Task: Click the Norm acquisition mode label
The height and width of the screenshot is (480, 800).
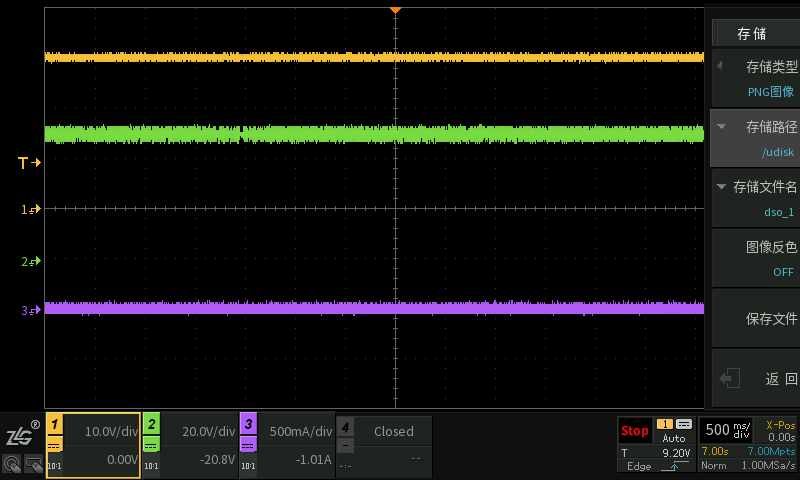Action: 713,465
